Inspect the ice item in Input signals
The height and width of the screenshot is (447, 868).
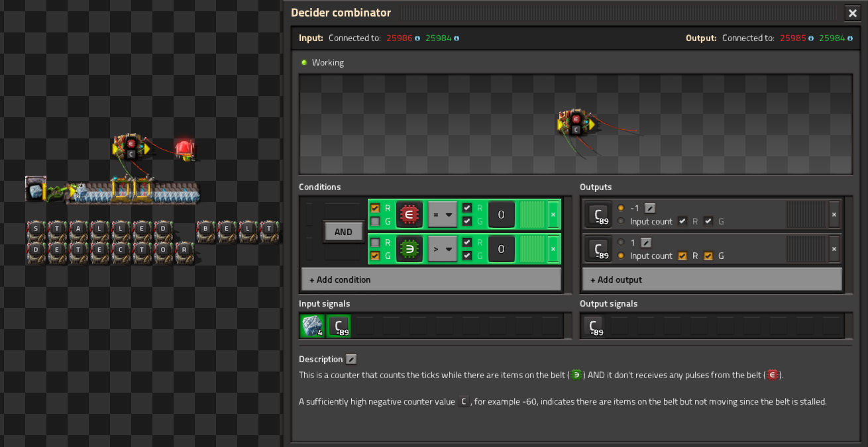coord(312,326)
